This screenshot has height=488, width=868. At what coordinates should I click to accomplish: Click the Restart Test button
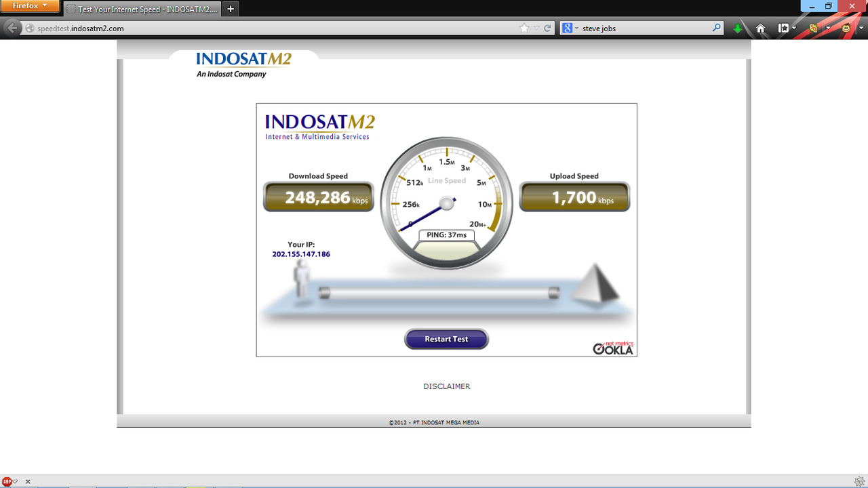pyautogui.click(x=446, y=339)
